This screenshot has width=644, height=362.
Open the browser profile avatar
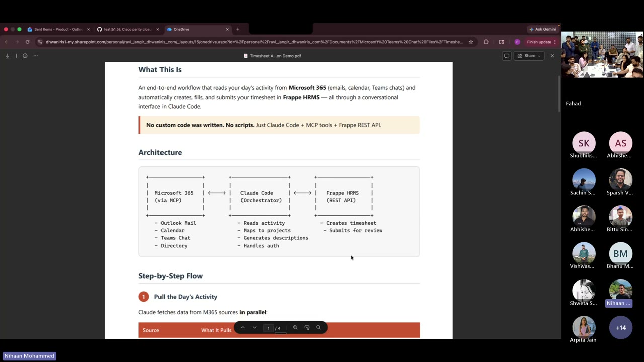517,42
